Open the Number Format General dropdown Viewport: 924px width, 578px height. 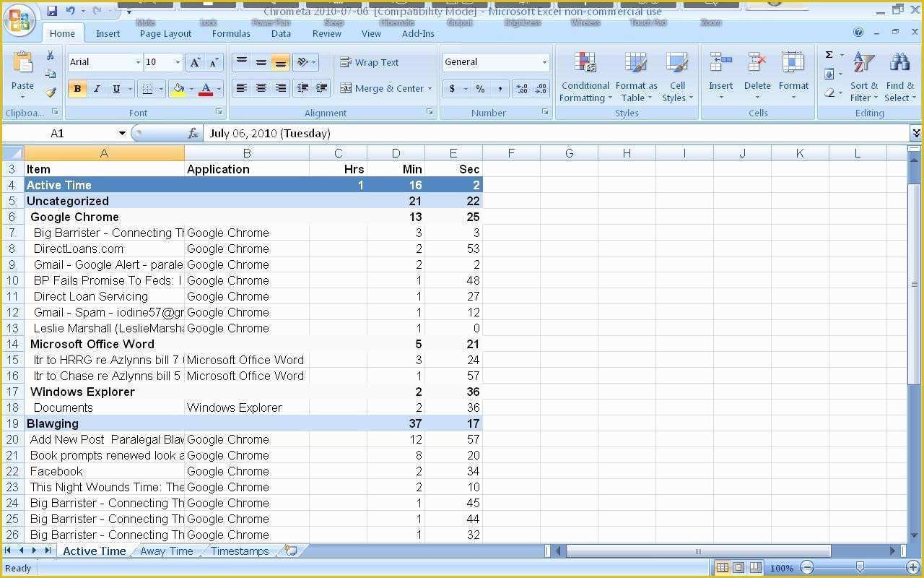coord(544,62)
